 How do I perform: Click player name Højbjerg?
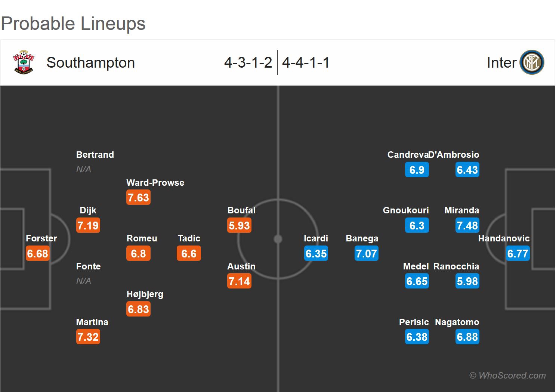click(x=145, y=294)
